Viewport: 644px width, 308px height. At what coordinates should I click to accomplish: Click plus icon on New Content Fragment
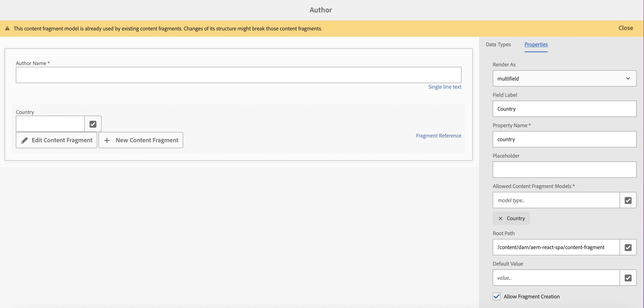click(107, 141)
